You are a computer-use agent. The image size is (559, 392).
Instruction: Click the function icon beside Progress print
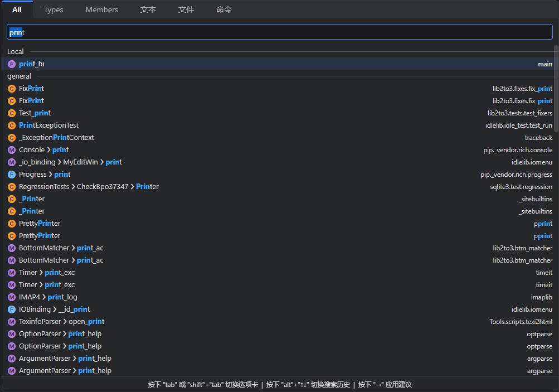click(x=11, y=174)
